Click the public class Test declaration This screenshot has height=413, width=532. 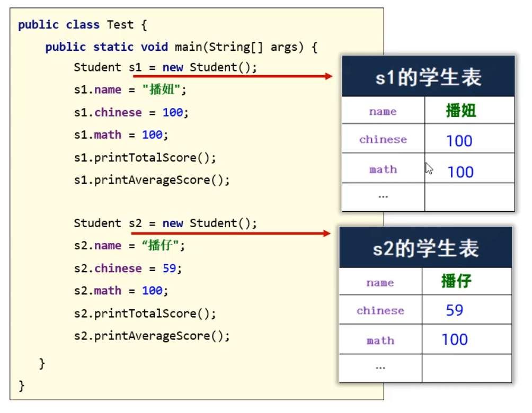pos(83,25)
